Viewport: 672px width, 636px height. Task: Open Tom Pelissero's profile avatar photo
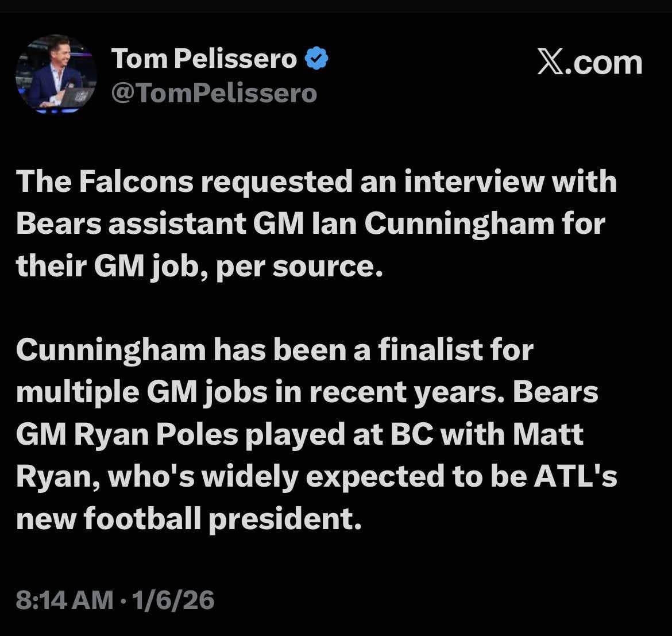(x=56, y=75)
